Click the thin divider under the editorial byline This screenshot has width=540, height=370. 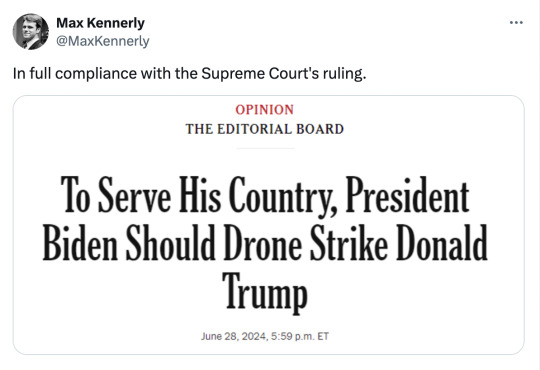(264, 148)
